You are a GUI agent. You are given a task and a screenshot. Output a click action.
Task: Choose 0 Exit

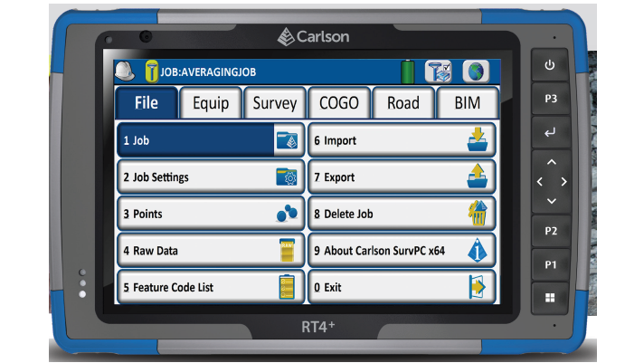click(x=402, y=287)
